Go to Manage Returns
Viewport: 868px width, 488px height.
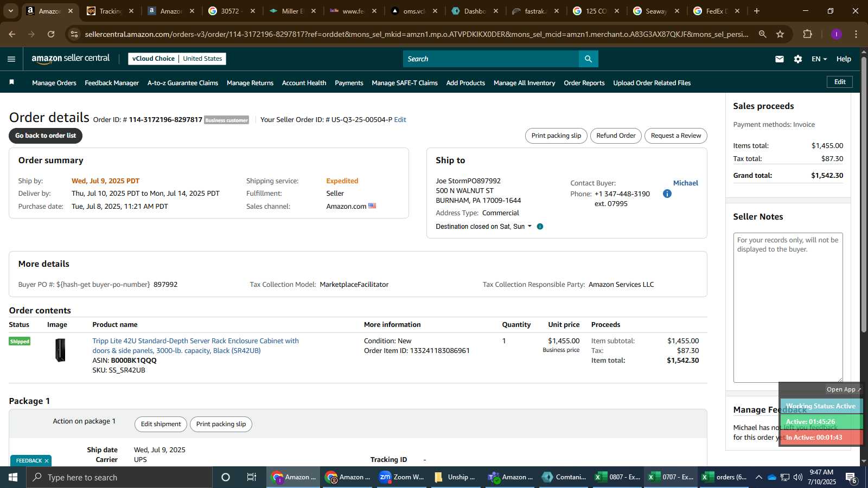(250, 83)
